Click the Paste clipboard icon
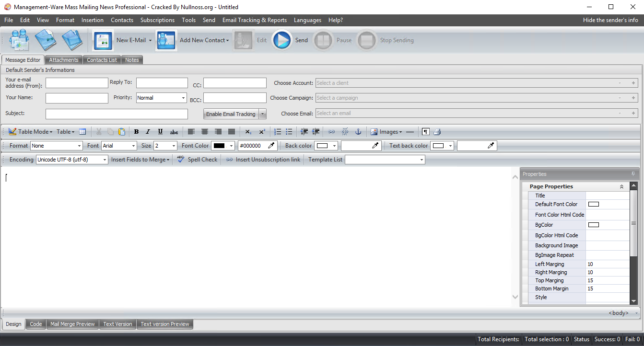 click(122, 132)
